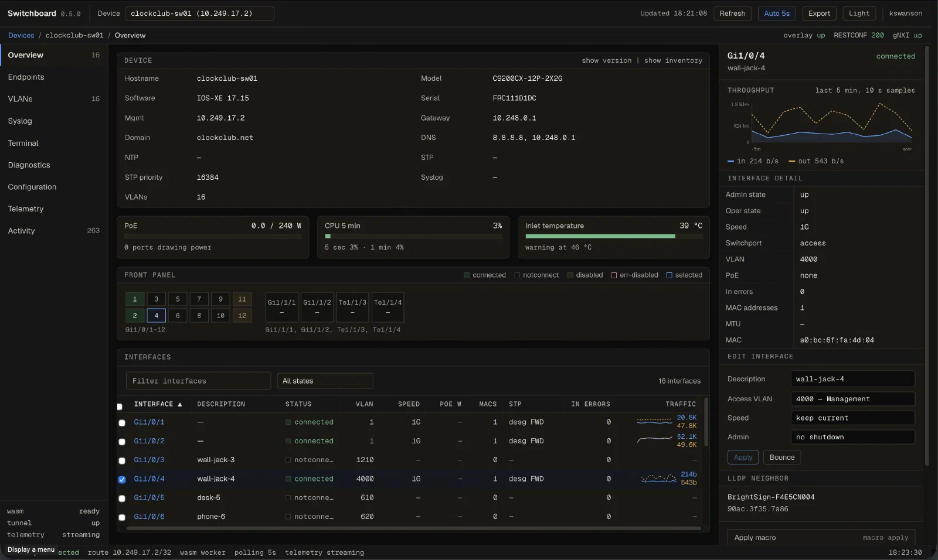Viewport: 938px width, 560px height.
Task: Check the Gi1/0/5 row checkbox
Action: coord(122,498)
